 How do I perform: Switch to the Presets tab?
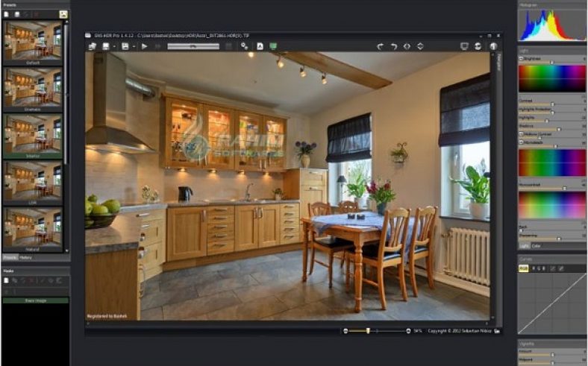(x=10, y=258)
